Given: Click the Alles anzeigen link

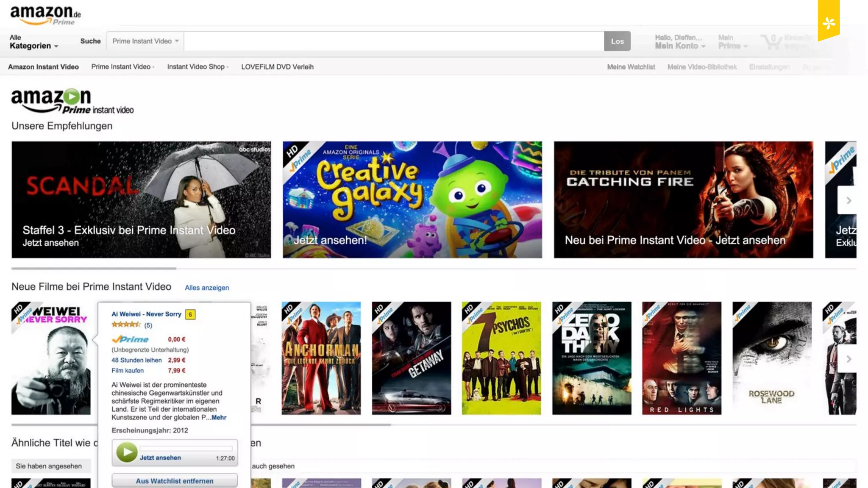Looking at the screenshot, I should click(207, 288).
